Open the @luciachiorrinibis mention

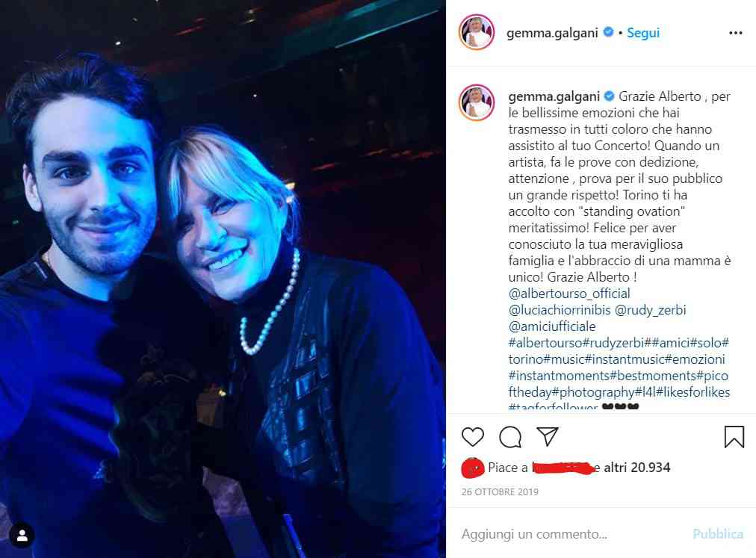coord(560,309)
